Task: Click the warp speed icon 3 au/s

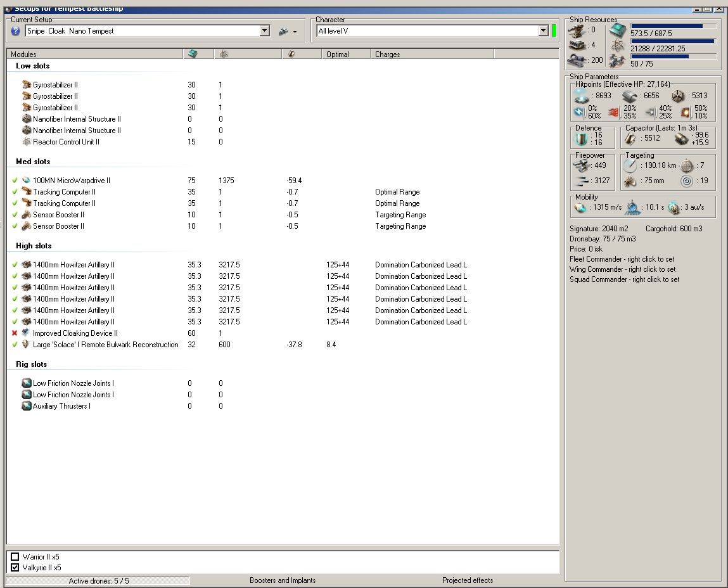Action: tap(674, 208)
